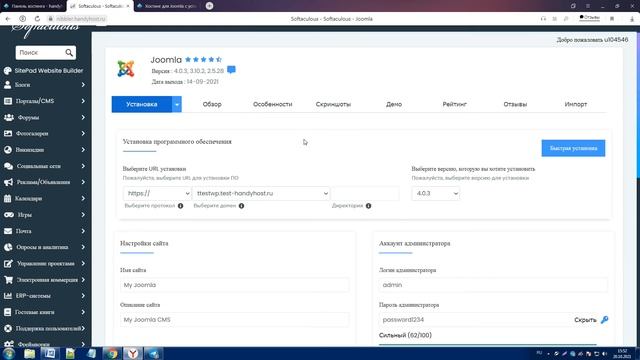Click the Joomla star rating
This screenshot has width=640, height=360.
click(x=203, y=60)
